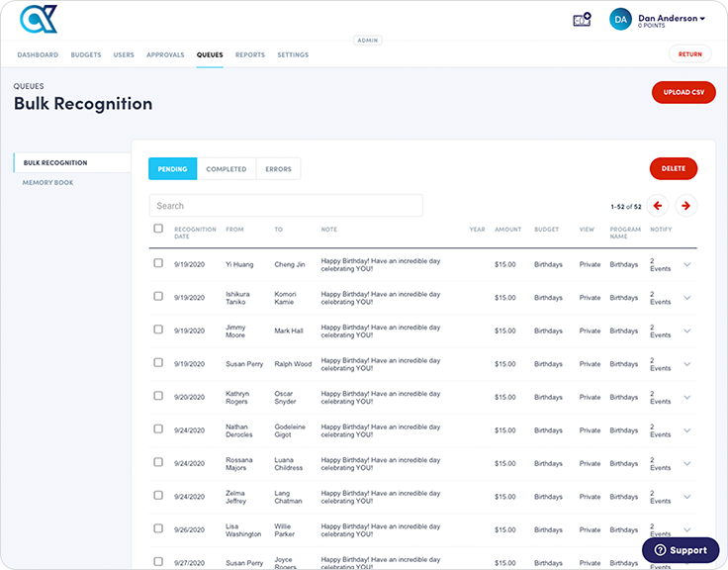Check the Yi Huang row checkbox
The image size is (728, 570).
[158, 263]
